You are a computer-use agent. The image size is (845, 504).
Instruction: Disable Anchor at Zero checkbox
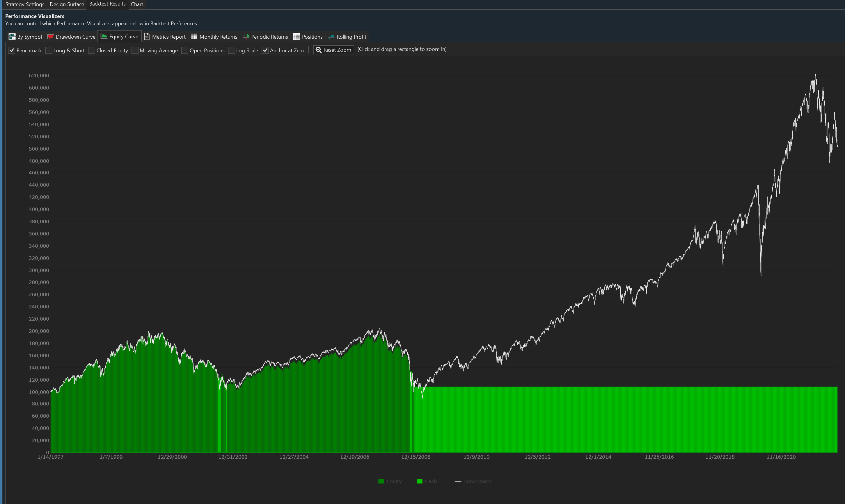point(265,50)
